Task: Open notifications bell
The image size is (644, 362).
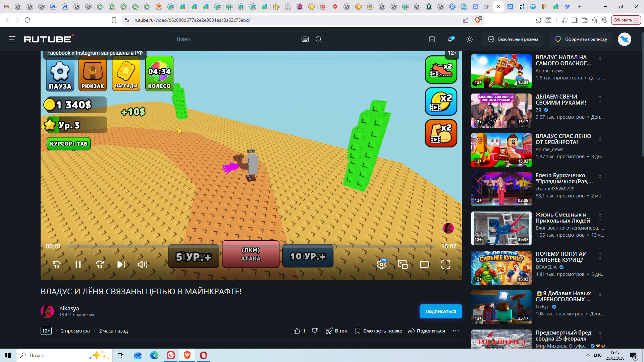Action: [x=451, y=39]
